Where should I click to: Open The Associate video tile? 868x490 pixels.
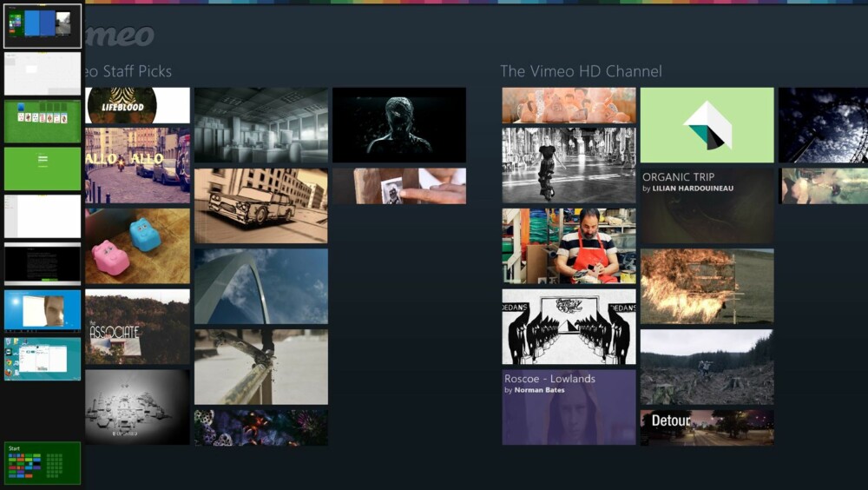[138, 327]
